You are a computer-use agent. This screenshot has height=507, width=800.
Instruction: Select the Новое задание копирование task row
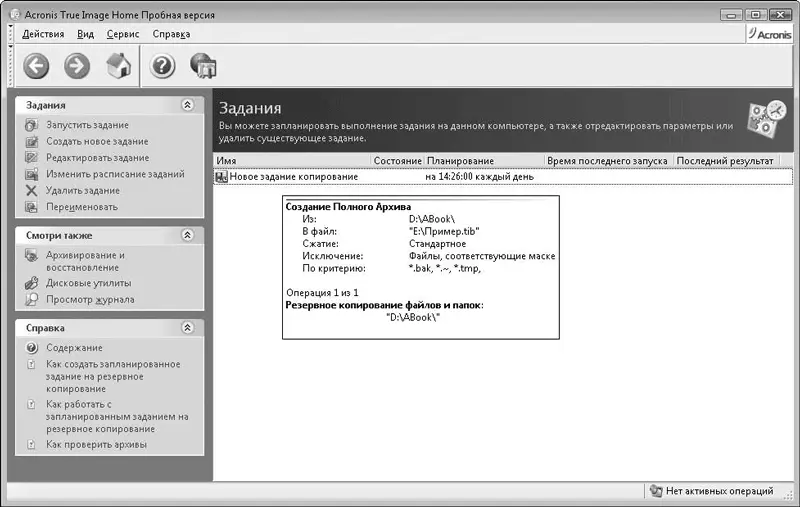point(293,176)
